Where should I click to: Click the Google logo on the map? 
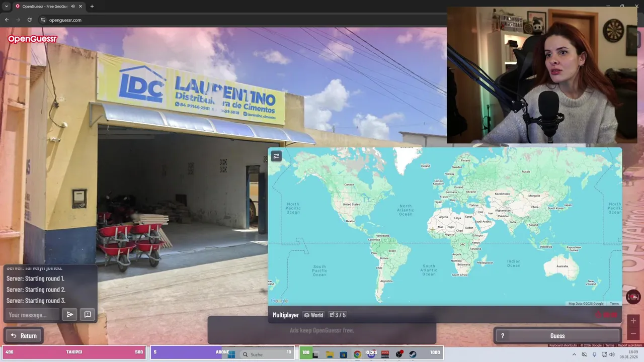pyautogui.click(x=279, y=301)
